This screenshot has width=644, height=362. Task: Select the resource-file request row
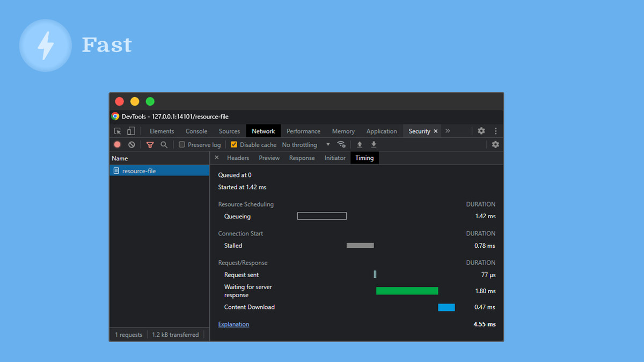[159, 171]
